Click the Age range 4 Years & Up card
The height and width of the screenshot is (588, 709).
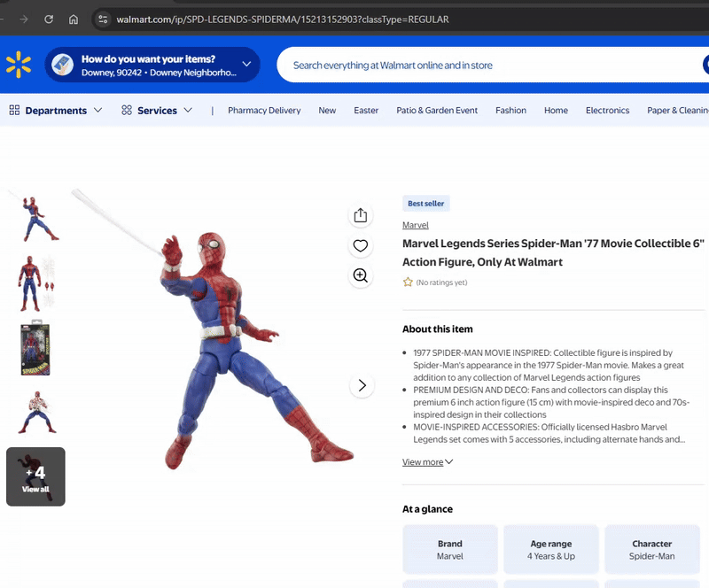pos(550,550)
